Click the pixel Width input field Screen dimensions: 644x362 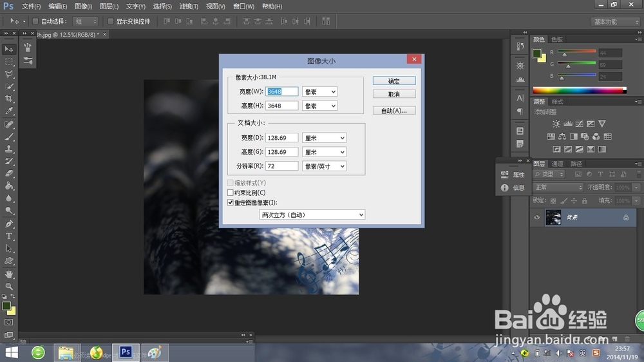pos(282,91)
